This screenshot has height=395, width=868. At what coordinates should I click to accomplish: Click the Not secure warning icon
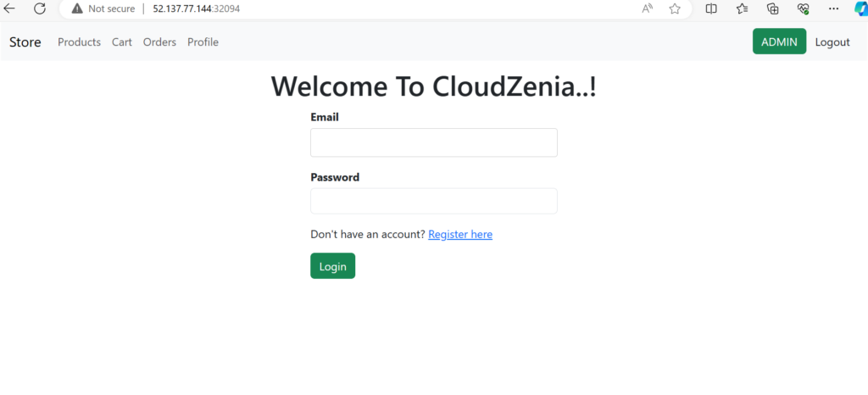click(77, 8)
